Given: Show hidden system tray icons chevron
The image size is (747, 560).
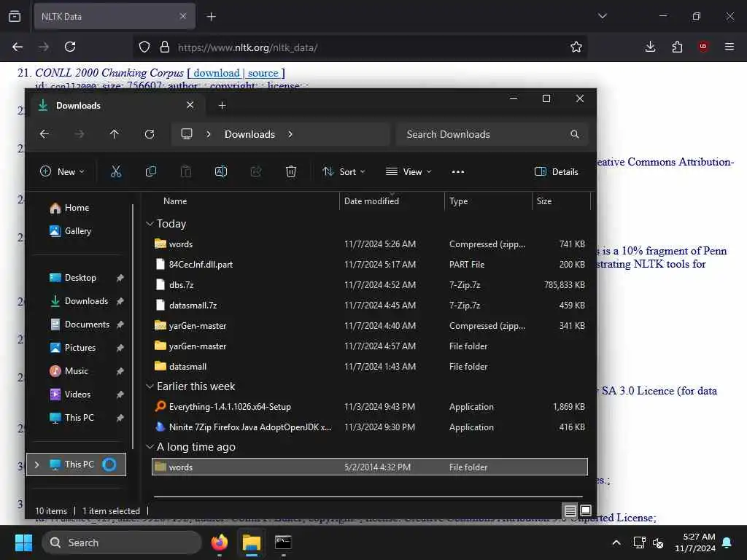Looking at the screenshot, I should point(616,542).
